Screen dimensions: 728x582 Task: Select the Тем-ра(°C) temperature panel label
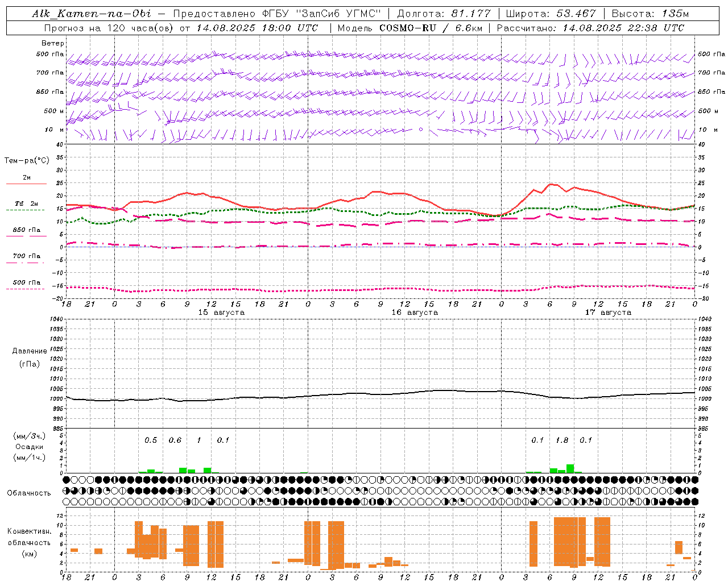tap(27, 161)
